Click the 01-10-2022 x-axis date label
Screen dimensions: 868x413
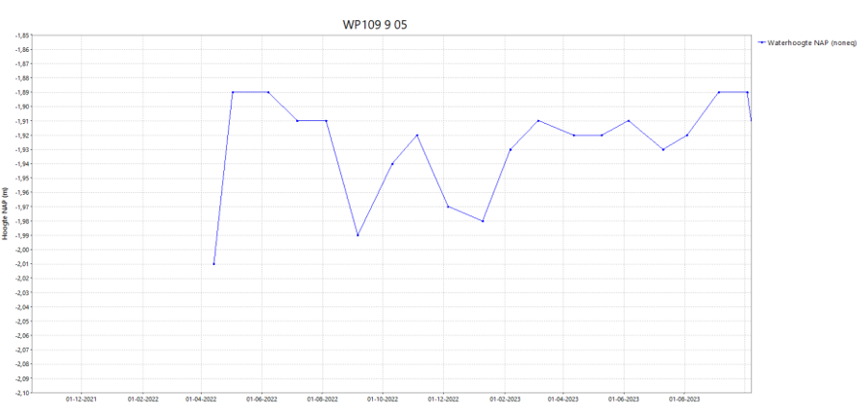(x=383, y=399)
